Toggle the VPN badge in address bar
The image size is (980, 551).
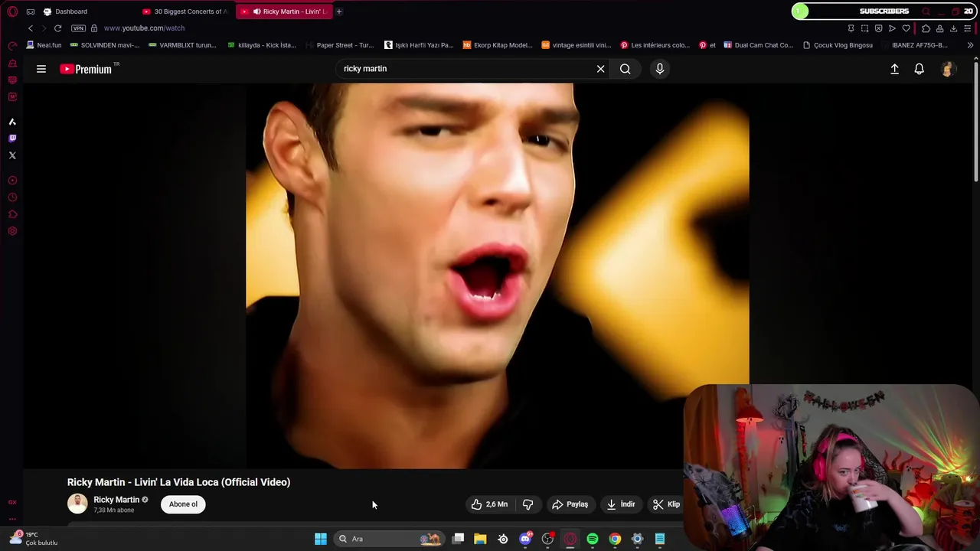(78, 28)
